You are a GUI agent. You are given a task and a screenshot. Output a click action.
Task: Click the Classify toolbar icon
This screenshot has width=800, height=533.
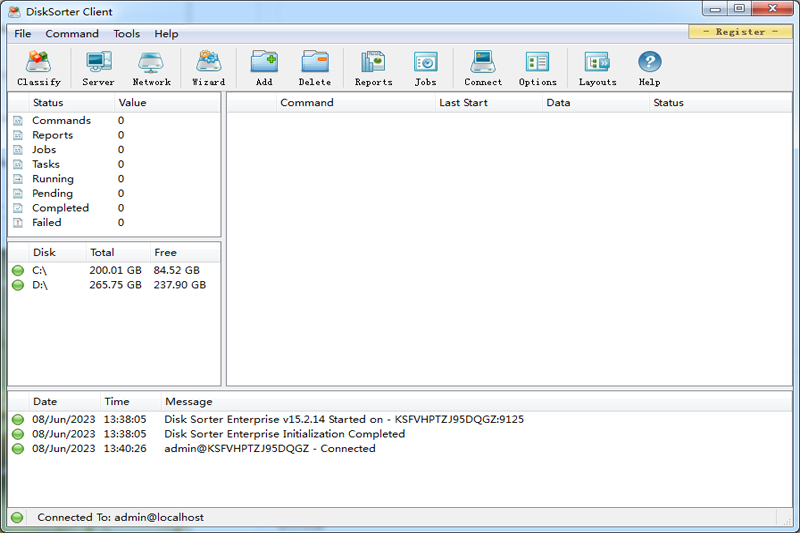(x=39, y=68)
